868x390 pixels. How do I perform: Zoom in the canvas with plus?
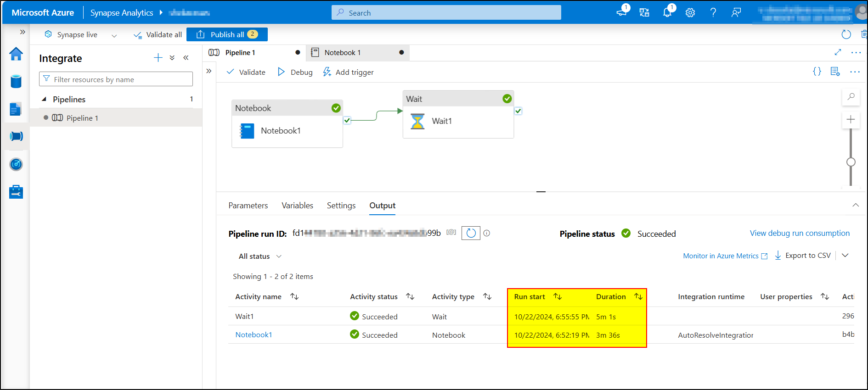[x=851, y=119]
